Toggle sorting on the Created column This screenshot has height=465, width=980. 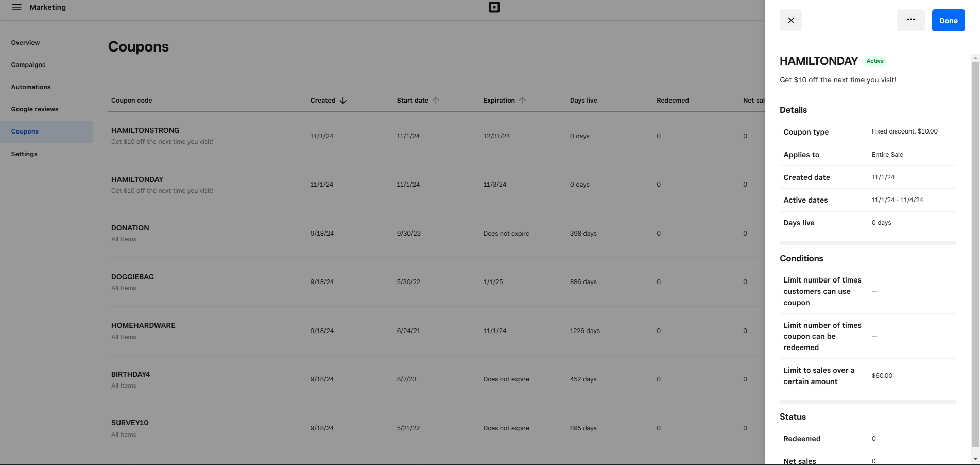(x=322, y=101)
